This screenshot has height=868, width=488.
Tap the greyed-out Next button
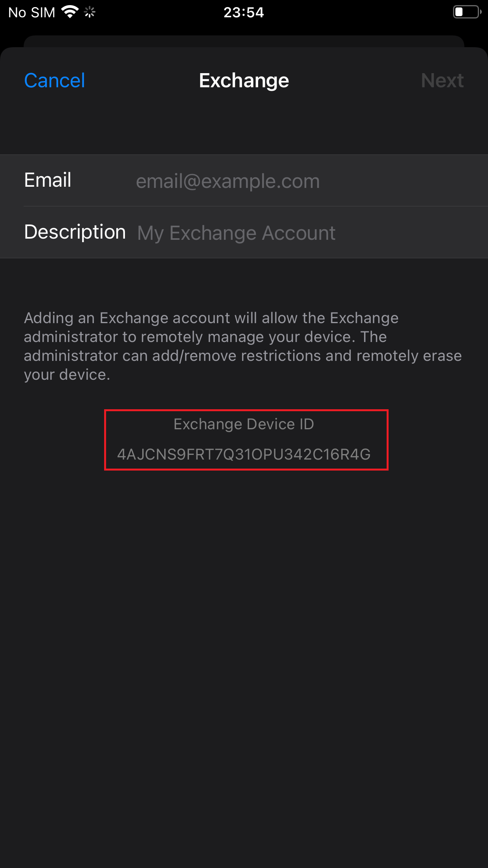pyautogui.click(x=442, y=81)
